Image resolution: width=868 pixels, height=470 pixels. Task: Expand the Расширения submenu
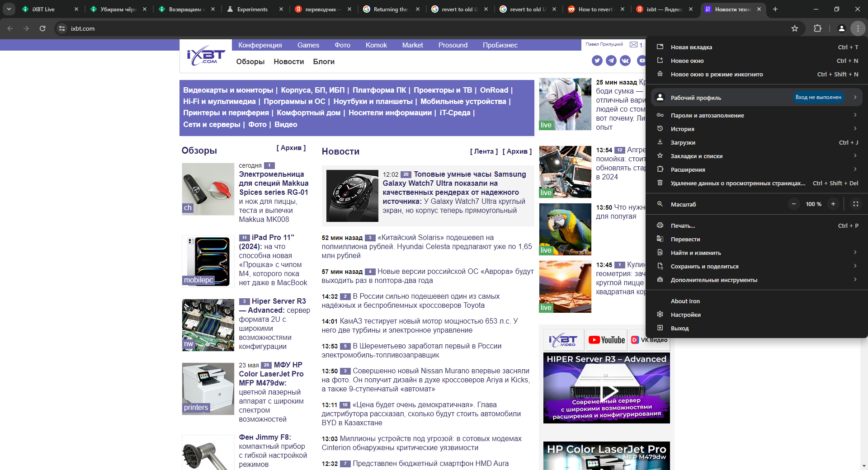[756, 169]
